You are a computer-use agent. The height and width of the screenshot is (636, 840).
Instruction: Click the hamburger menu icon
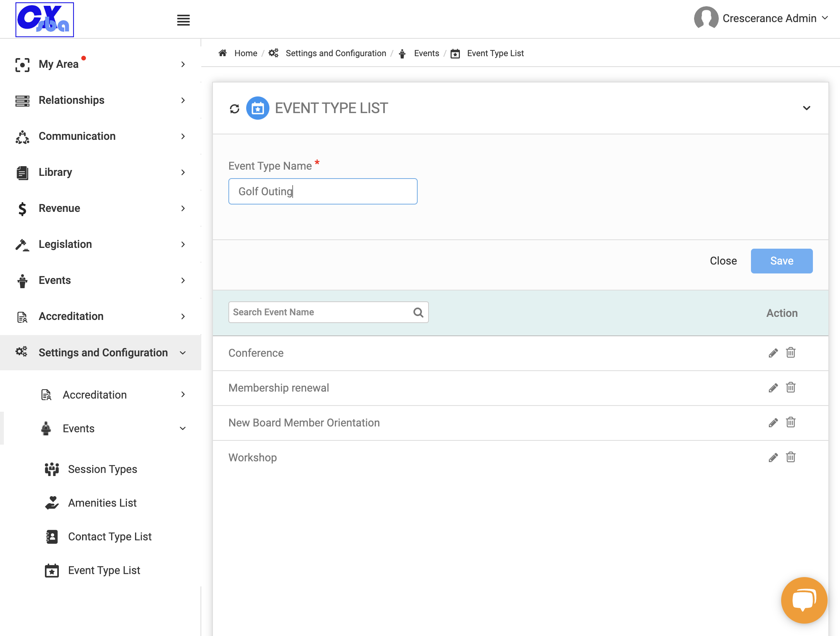183,20
